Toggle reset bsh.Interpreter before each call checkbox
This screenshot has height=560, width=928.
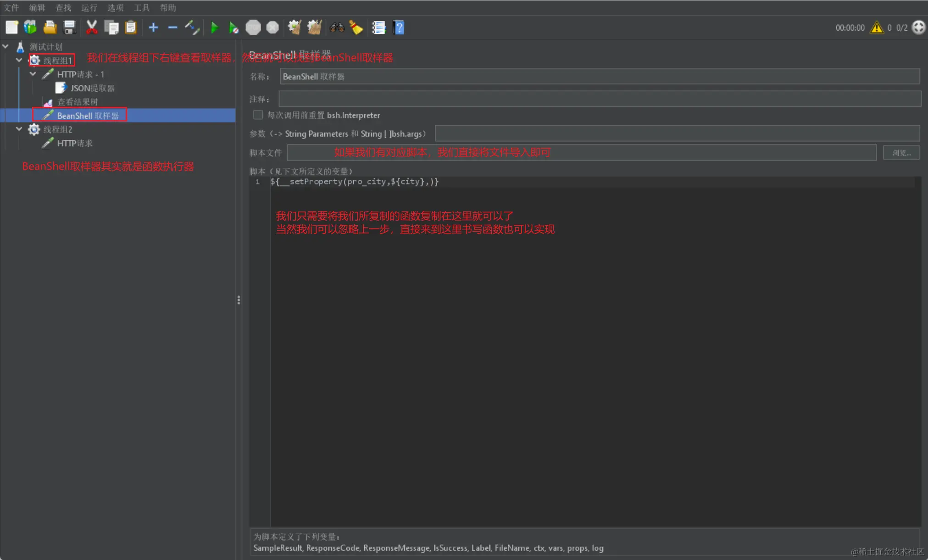click(258, 115)
